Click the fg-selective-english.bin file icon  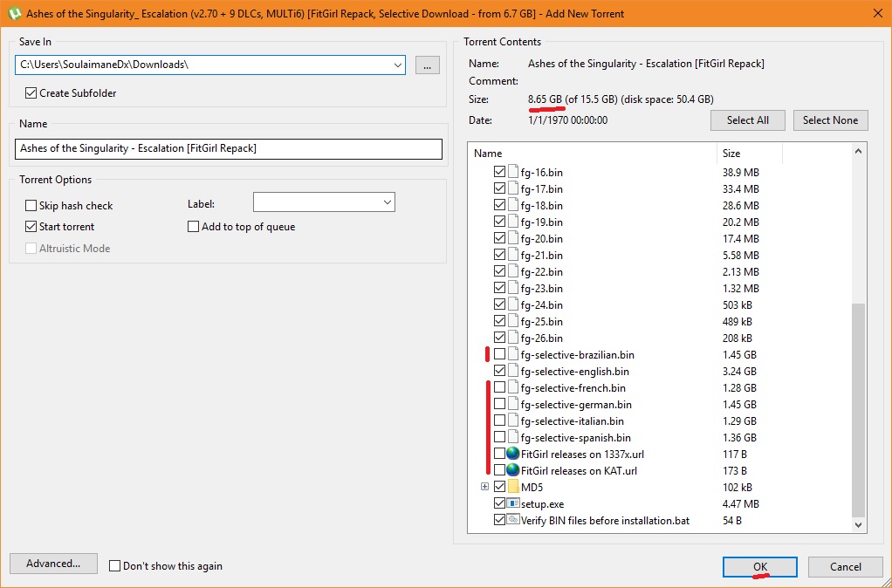click(513, 371)
